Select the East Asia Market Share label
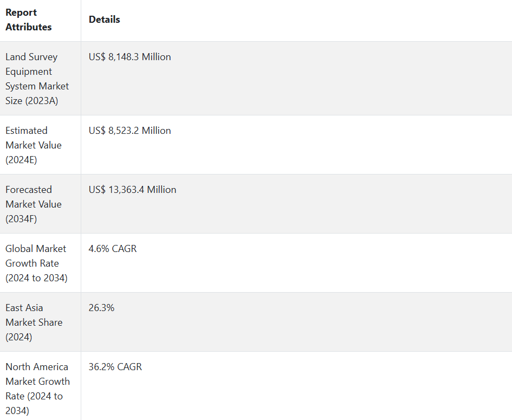Viewport: 512px width, 420px height. point(34,322)
